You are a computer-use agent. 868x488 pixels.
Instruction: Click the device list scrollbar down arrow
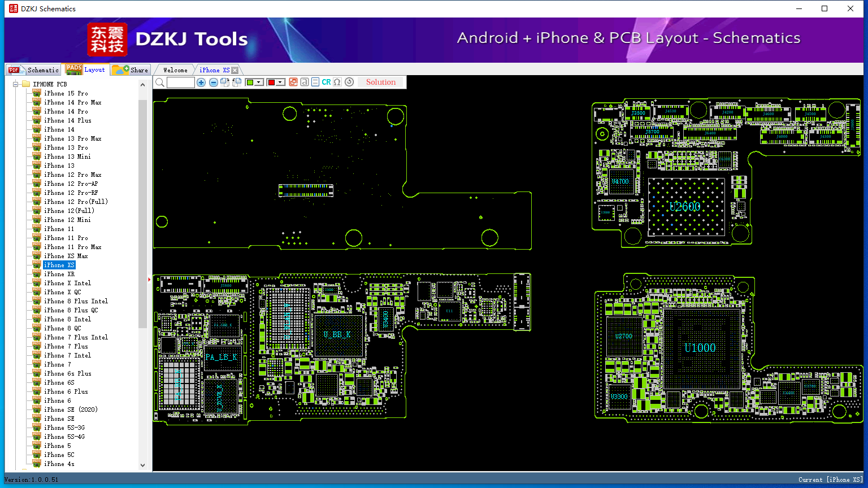142,465
